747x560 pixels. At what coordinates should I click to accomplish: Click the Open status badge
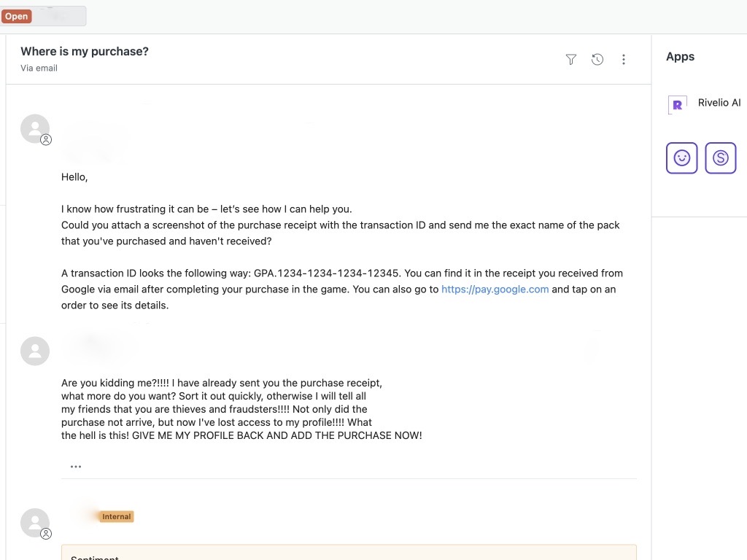[x=16, y=16]
